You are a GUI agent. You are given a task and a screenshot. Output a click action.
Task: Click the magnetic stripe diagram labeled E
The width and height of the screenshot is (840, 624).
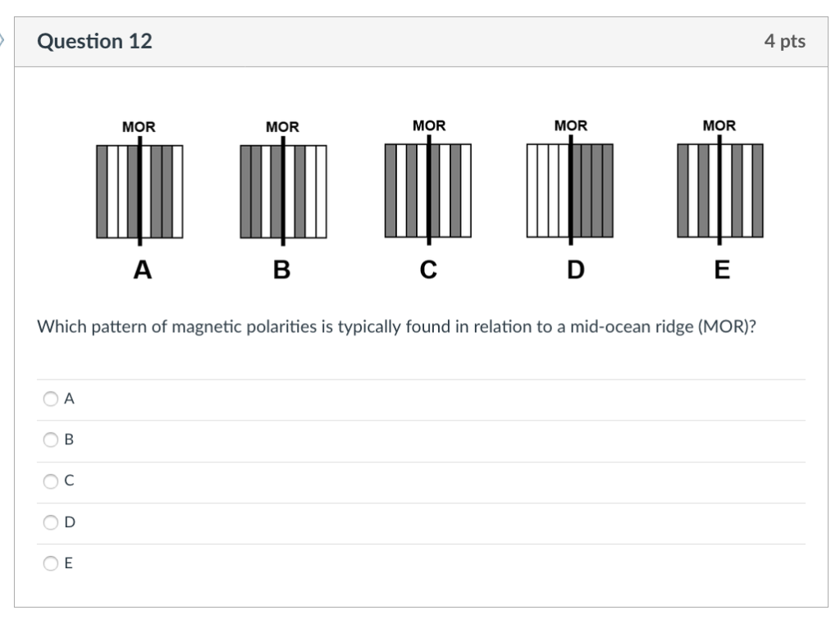pyautogui.click(x=720, y=193)
